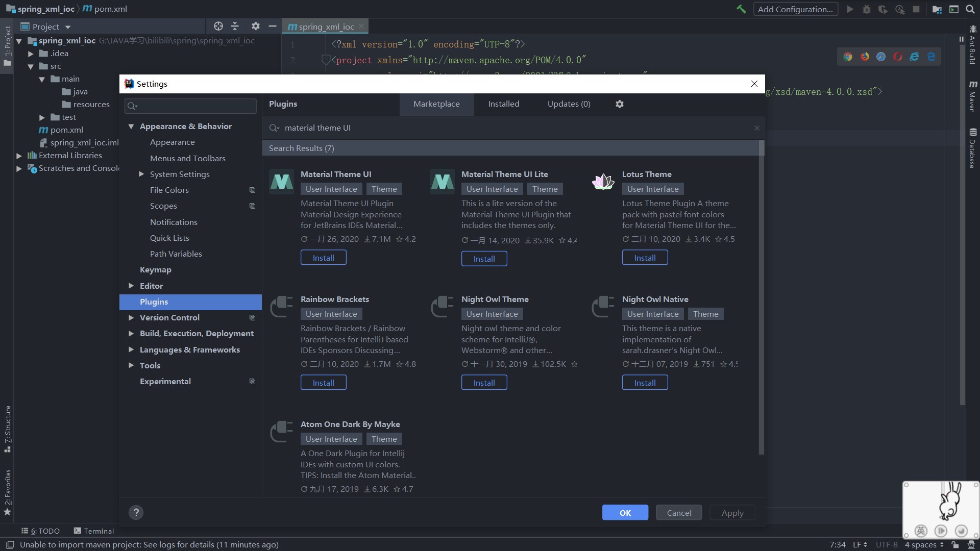Click the plugins settings gear icon
Viewport: 980px width, 551px height.
coord(619,104)
